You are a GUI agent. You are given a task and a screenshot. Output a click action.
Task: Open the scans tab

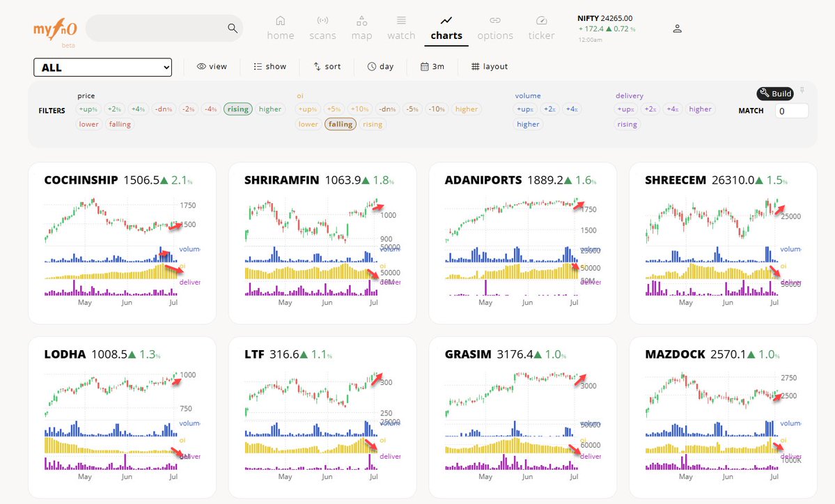(x=322, y=29)
